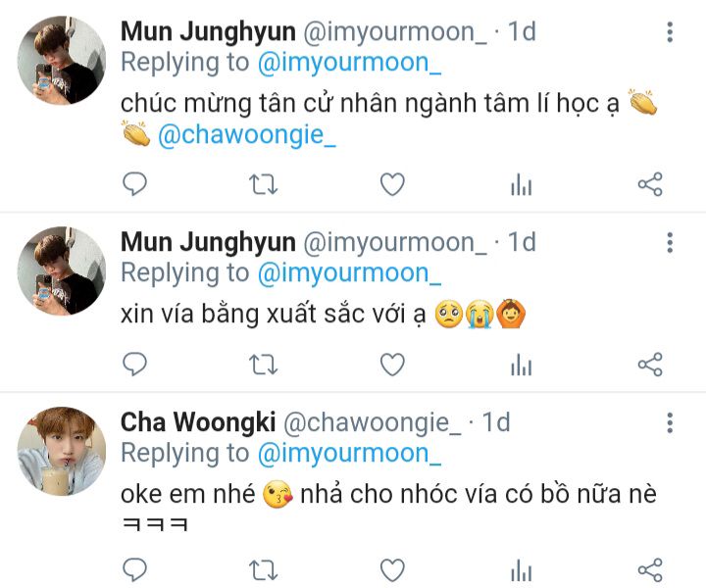Open the @chawoongie_ mention link

247,134
